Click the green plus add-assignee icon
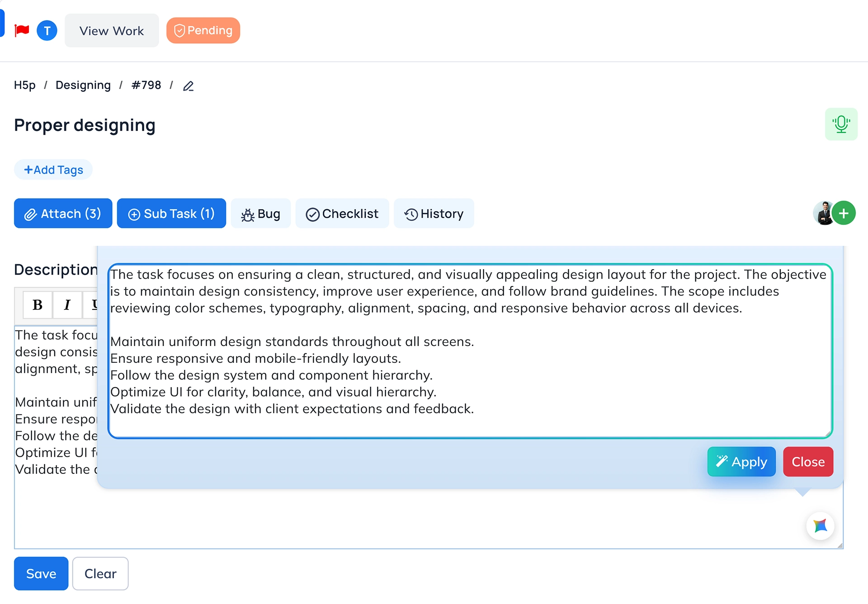The width and height of the screenshot is (868, 604). [x=844, y=213]
